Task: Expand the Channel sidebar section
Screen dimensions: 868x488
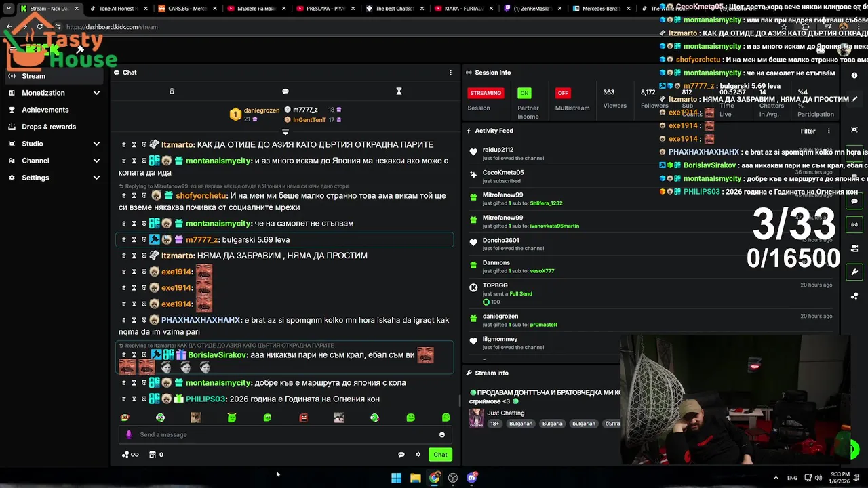Action: pos(53,161)
